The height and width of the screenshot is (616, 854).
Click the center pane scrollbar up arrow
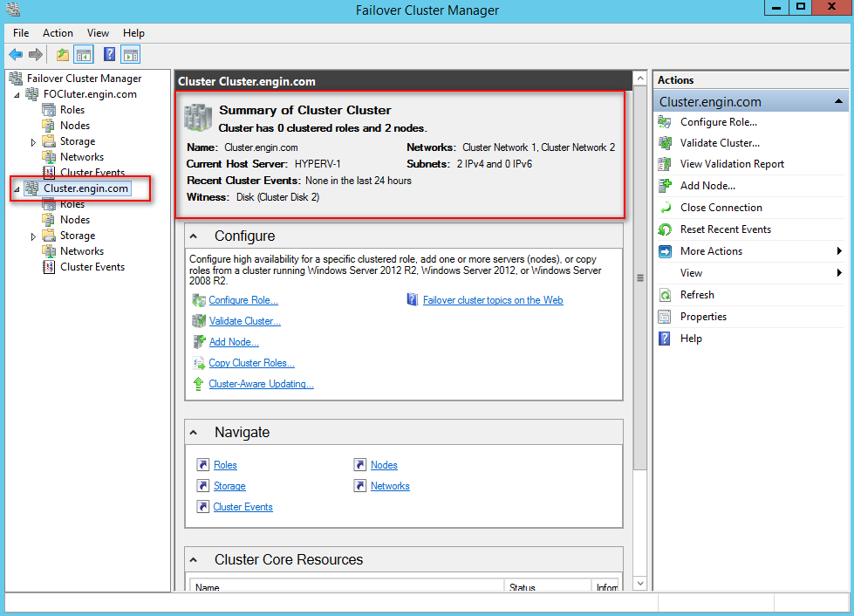[x=640, y=79]
